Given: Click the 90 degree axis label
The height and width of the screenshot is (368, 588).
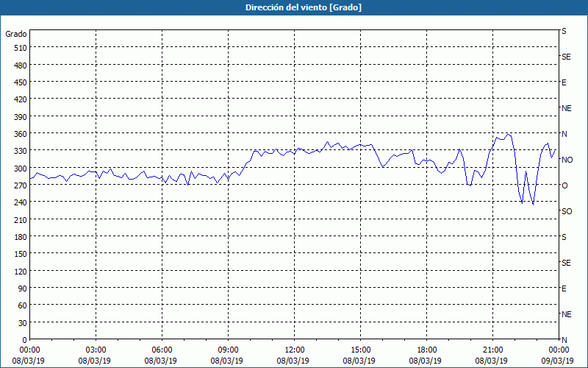Looking at the screenshot, I should pos(23,289).
